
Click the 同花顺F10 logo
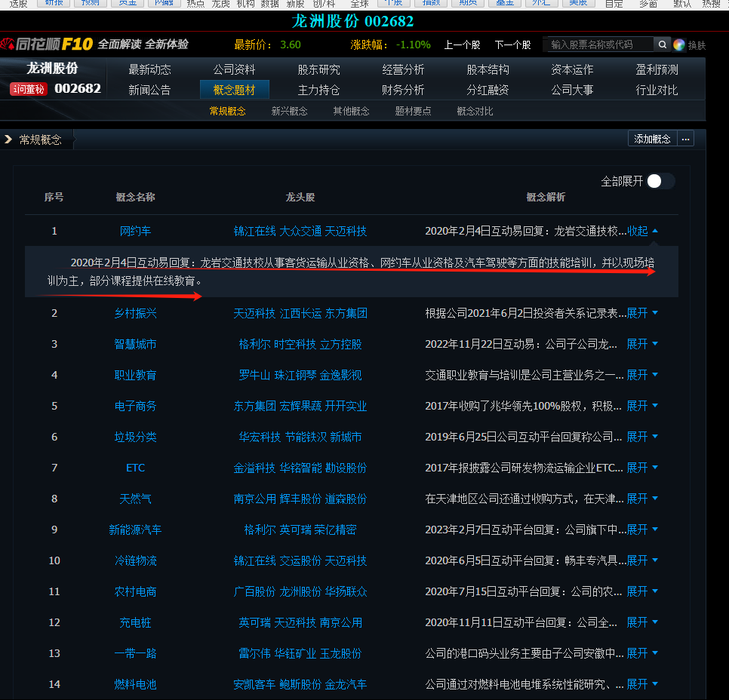coord(47,45)
